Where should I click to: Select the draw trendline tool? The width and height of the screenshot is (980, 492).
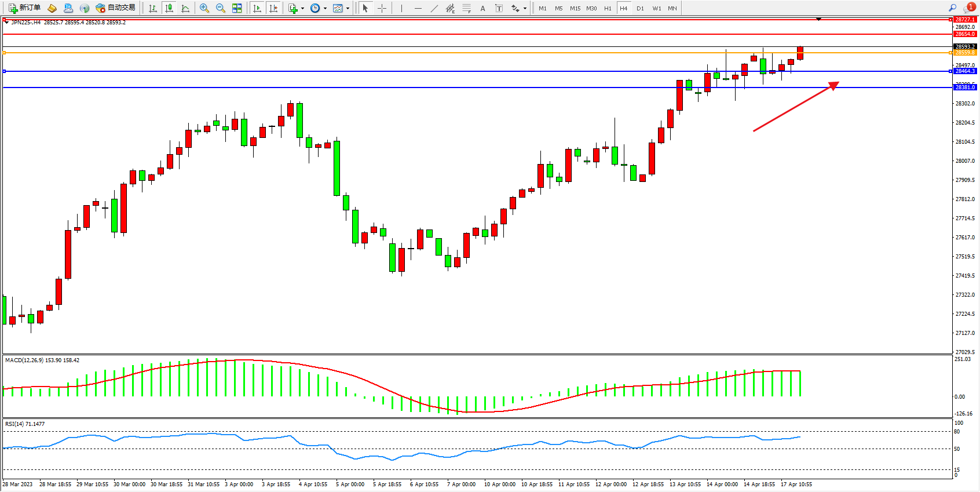pyautogui.click(x=434, y=8)
